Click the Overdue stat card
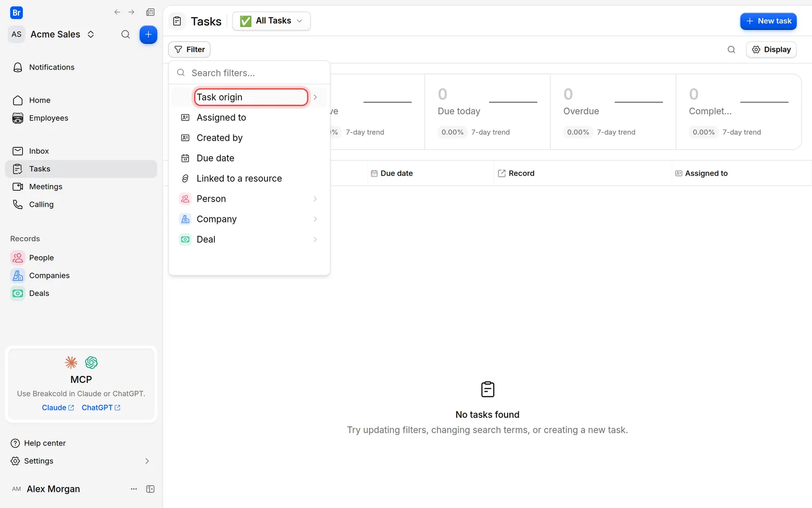 613,112
